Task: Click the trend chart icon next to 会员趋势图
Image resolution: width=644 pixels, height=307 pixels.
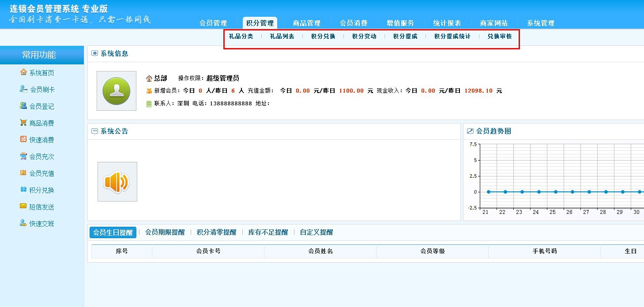Action: pyautogui.click(x=470, y=131)
